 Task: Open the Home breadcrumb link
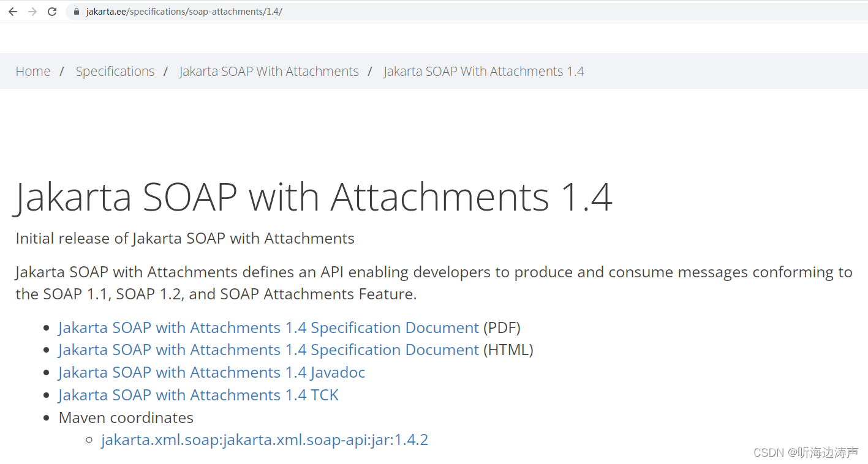coord(33,71)
